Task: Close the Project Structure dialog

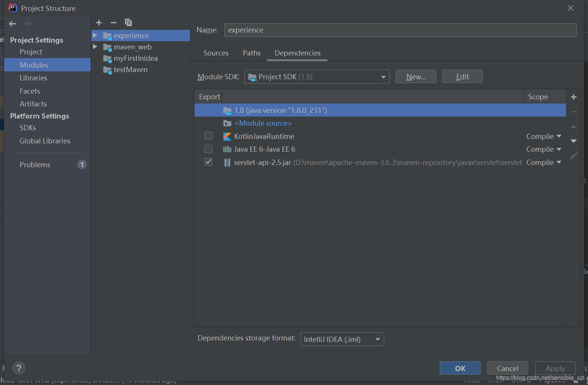Action: click(x=571, y=8)
